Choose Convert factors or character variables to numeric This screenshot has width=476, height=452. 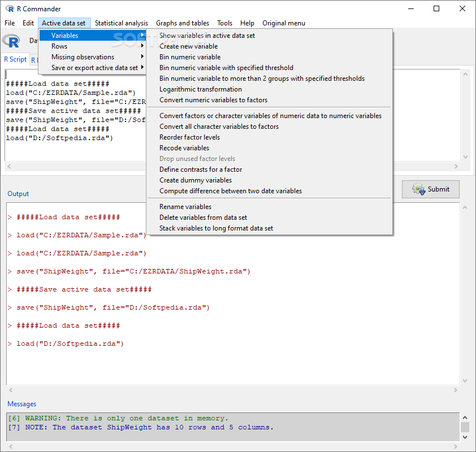tap(270, 116)
